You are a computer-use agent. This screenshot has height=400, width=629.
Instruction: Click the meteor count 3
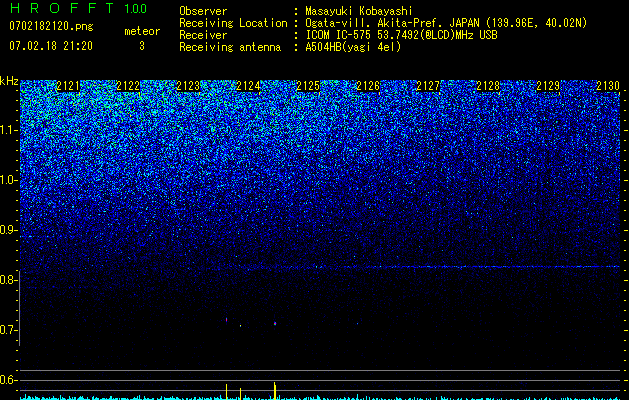point(142,46)
